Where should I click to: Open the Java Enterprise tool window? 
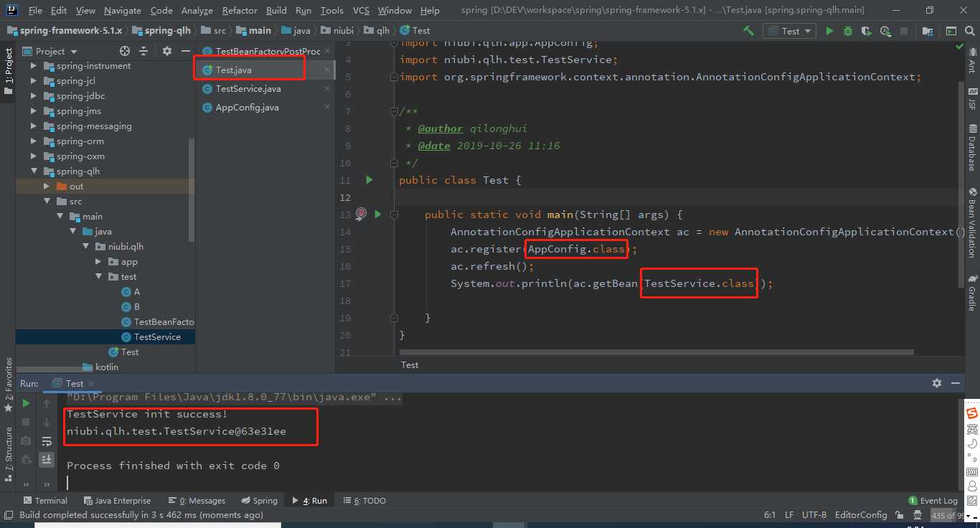(x=117, y=501)
